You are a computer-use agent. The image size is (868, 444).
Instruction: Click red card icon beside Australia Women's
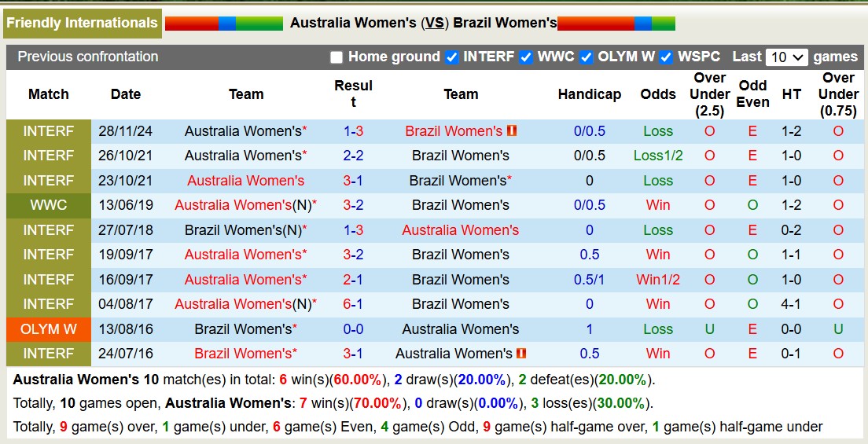pos(522,354)
